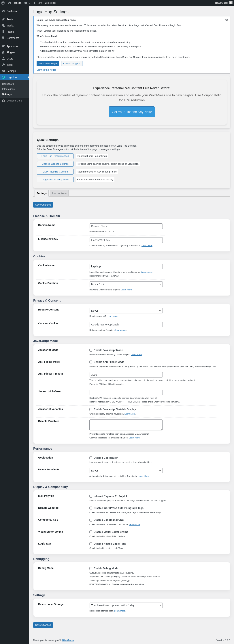Click Get Your License Key Now button
234x644 pixels.
[x=132, y=112]
